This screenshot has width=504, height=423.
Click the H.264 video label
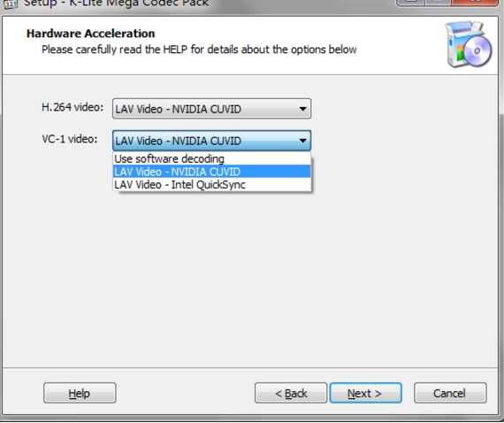[x=73, y=107]
